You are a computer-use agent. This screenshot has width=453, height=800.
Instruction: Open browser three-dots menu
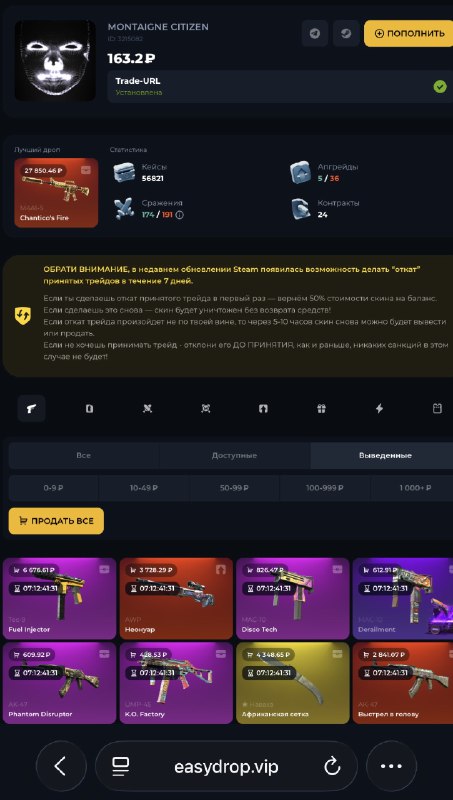pyautogui.click(x=391, y=766)
